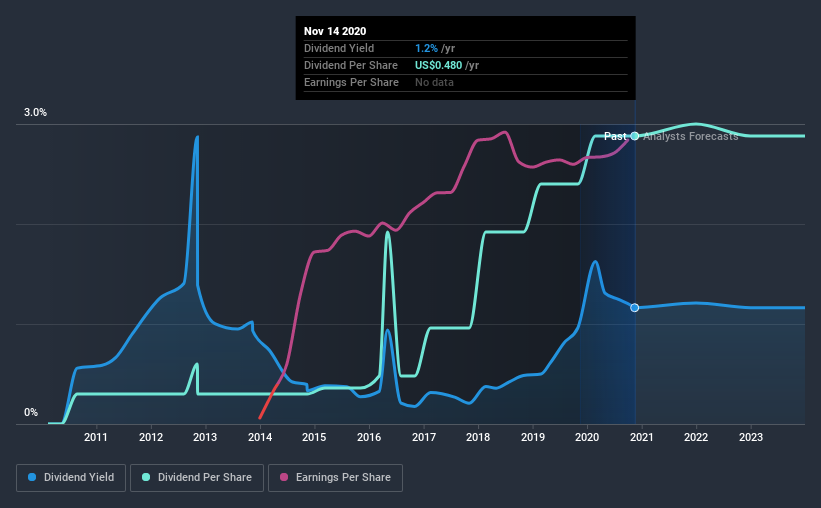This screenshot has width=821, height=508.
Task: Click the Nov 14 2020 tooltip header
Action: [335, 31]
